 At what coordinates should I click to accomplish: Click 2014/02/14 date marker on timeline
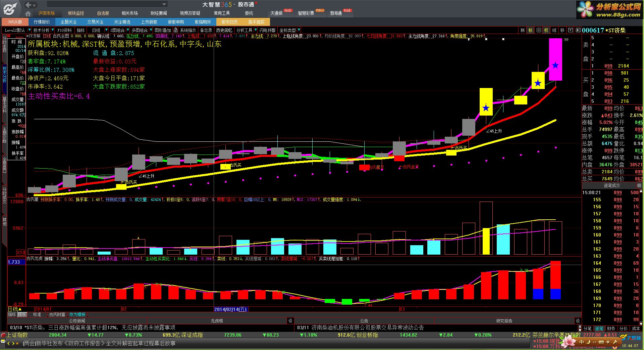click(x=230, y=309)
